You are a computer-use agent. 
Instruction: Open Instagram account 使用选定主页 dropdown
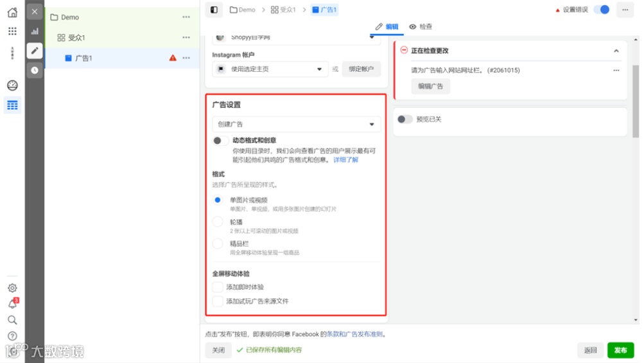point(270,69)
